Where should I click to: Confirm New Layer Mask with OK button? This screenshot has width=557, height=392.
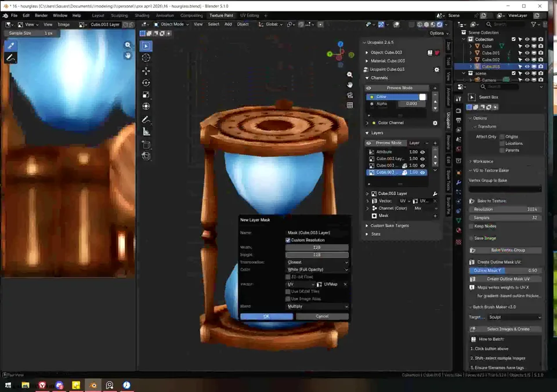pyautogui.click(x=266, y=316)
